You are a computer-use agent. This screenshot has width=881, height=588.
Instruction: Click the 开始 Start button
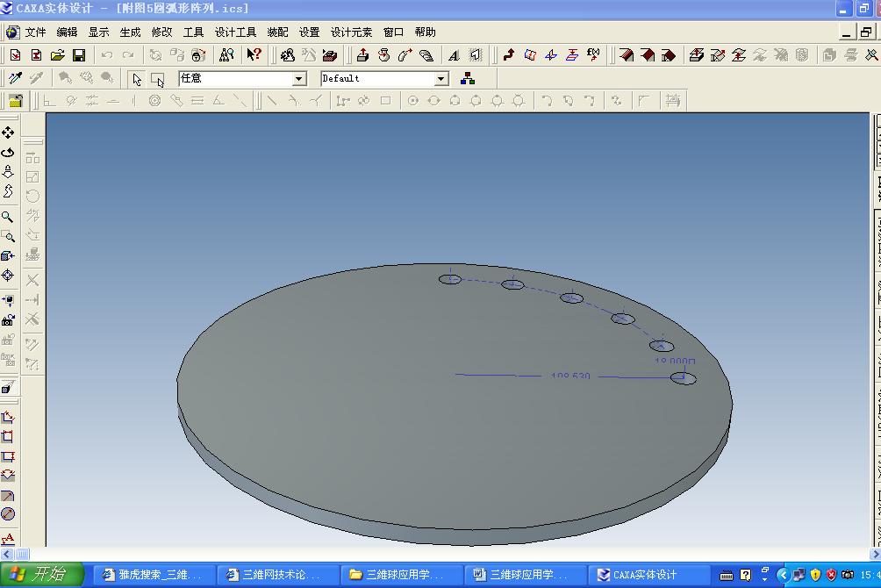(x=42, y=575)
